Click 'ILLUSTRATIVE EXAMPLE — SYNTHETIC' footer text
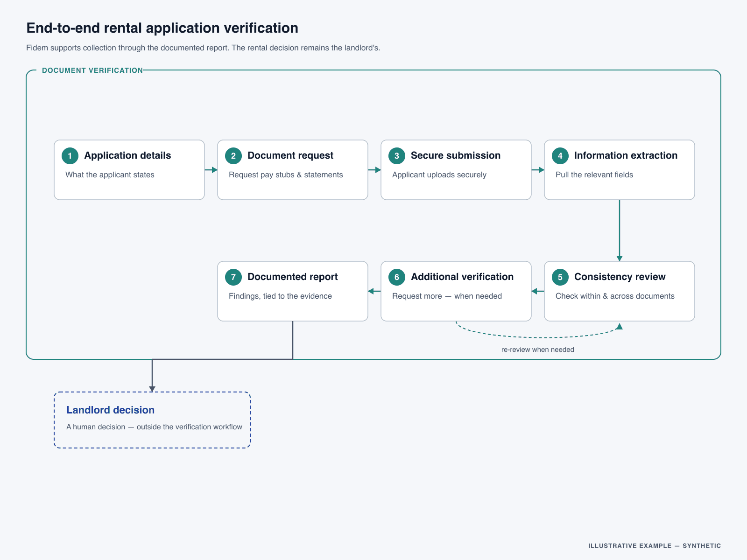 click(x=655, y=546)
